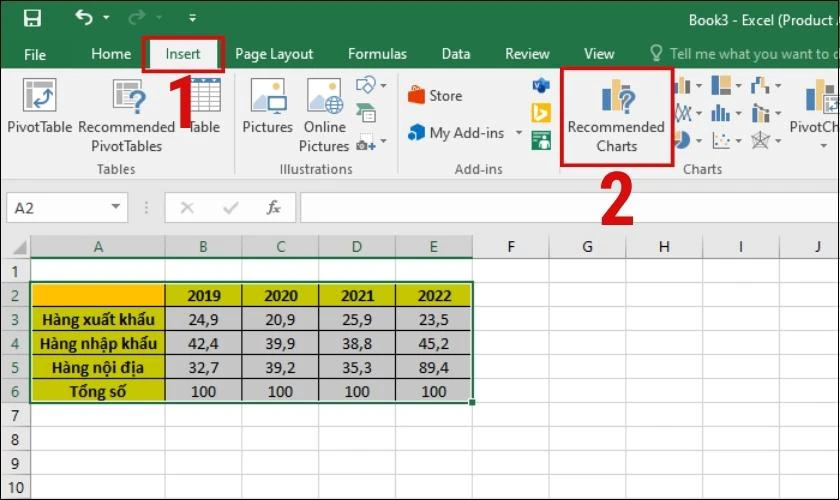The width and height of the screenshot is (840, 500).
Task: Insert a PivotTable
Action: (39, 106)
